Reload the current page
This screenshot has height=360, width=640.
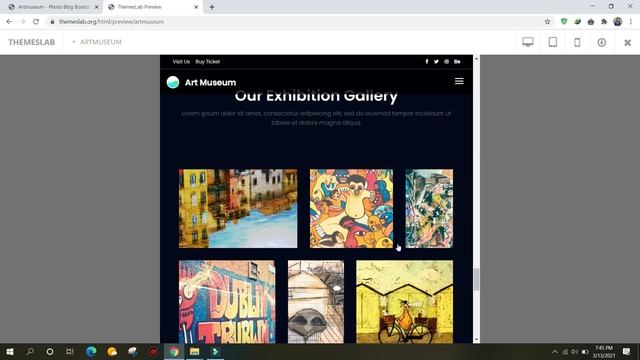[36, 22]
